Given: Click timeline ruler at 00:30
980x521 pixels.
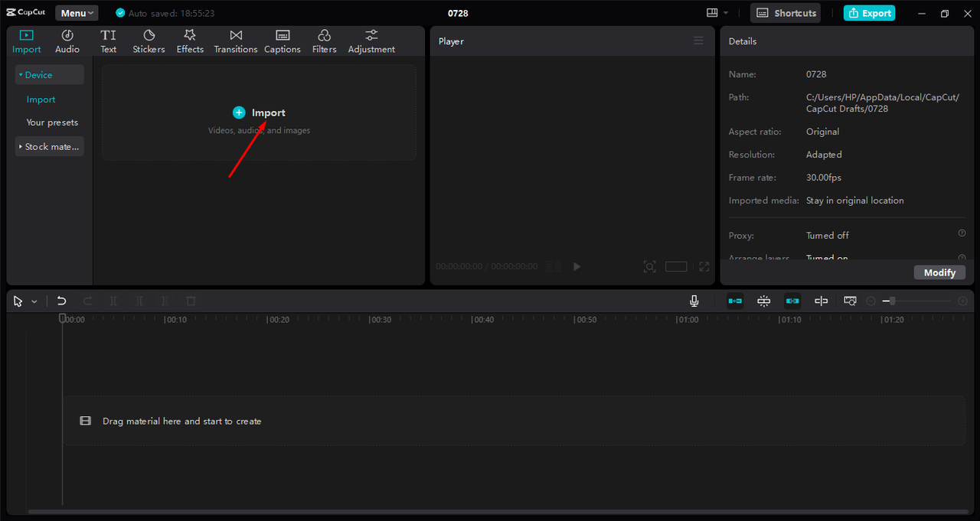Looking at the screenshot, I should (380, 320).
